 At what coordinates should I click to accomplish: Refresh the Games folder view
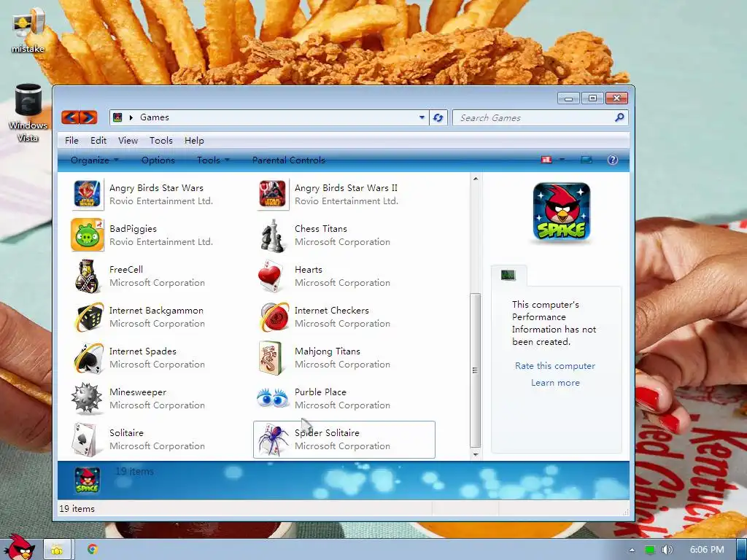(438, 117)
